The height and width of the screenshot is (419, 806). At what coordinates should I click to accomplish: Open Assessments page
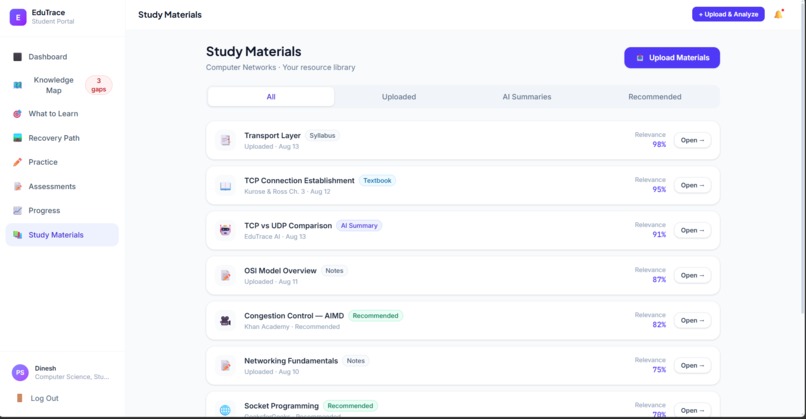tap(62, 186)
